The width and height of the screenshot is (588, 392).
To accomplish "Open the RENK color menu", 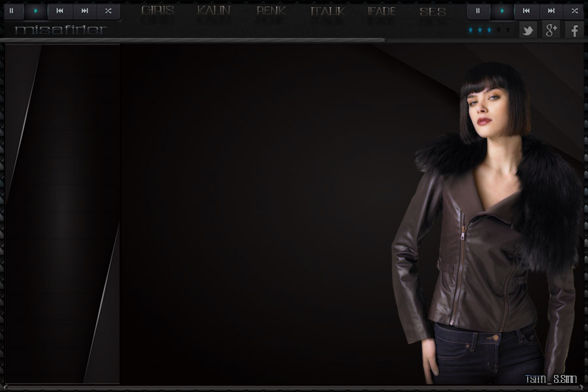I will (x=270, y=11).
